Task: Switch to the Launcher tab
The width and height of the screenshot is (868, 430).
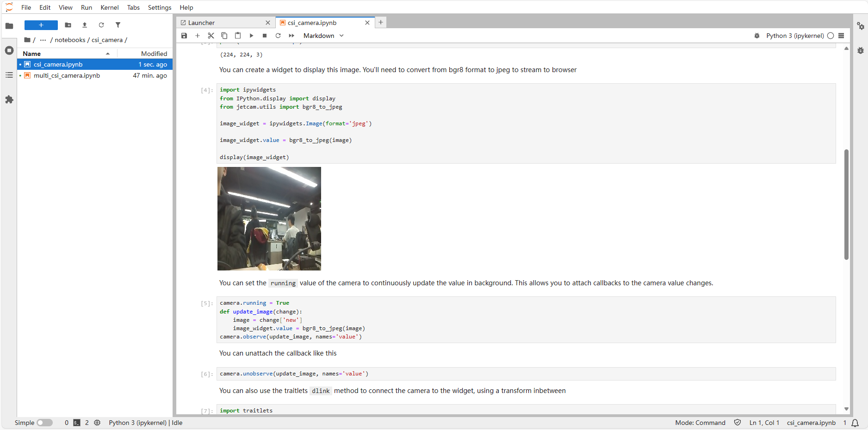Action: pos(202,23)
